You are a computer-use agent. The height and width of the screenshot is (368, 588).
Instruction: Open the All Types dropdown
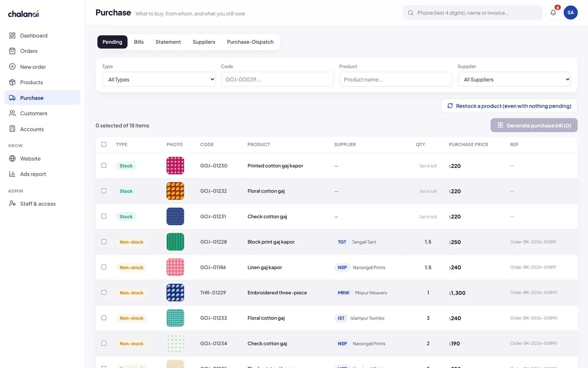click(x=159, y=79)
